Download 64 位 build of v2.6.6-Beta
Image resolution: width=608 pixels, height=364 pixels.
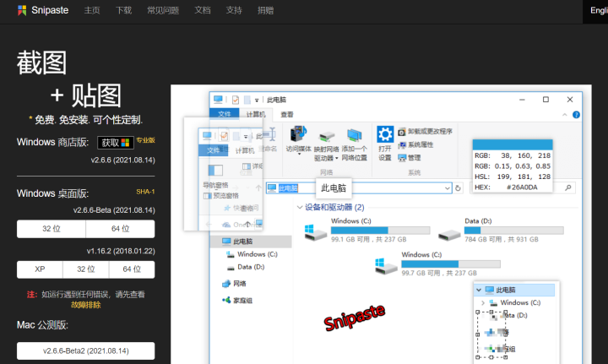(x=120, y=229)
